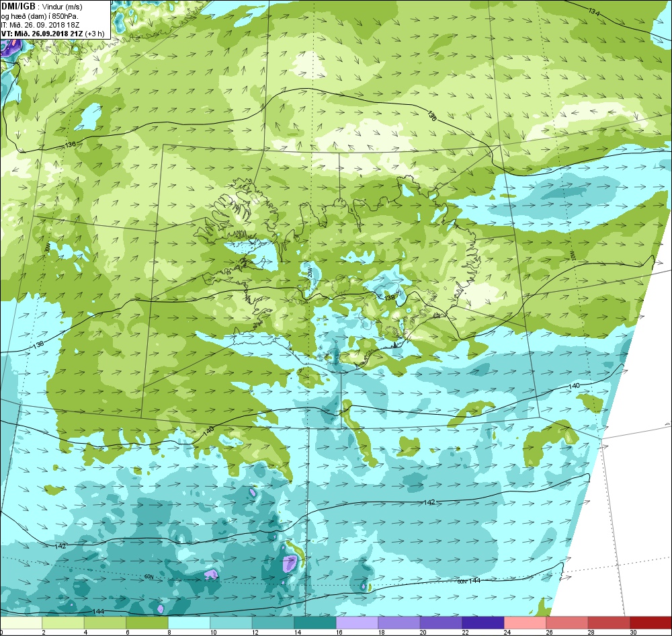Screen dimensions: 672x636
Task: Click the 'DMI/IGB' title text
Action: [x=18, y=7]
